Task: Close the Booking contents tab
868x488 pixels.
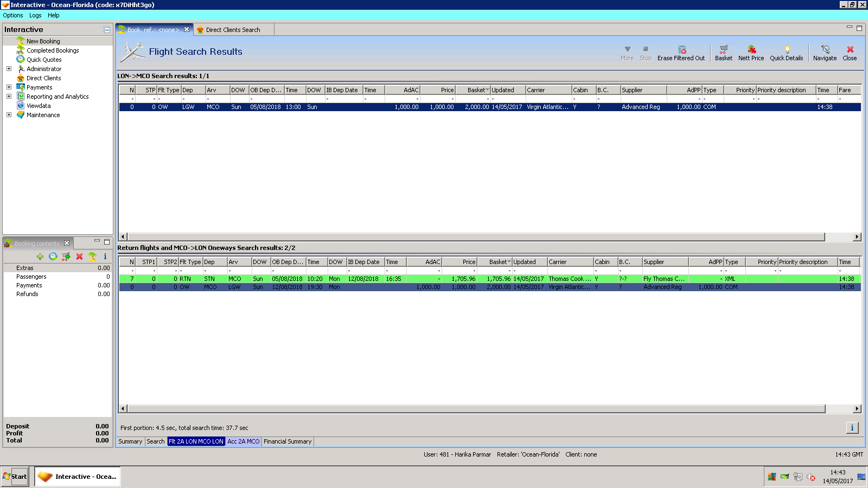Action: click(67, 243)
